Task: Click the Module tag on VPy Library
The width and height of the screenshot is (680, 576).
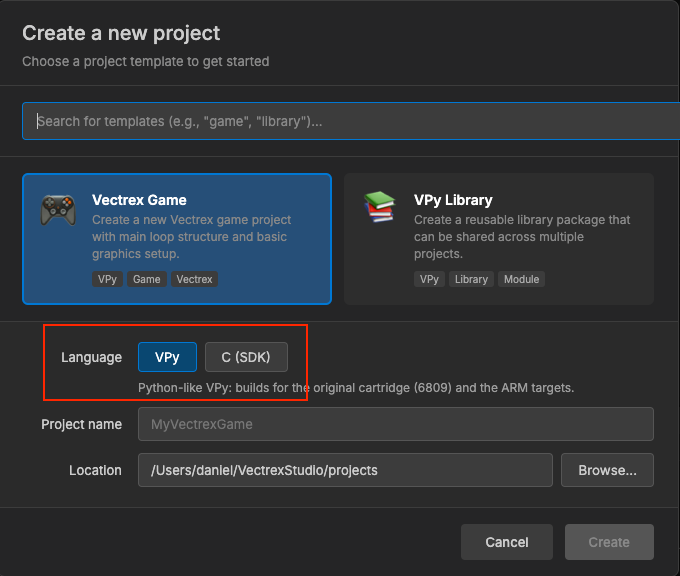Action: 521,279
